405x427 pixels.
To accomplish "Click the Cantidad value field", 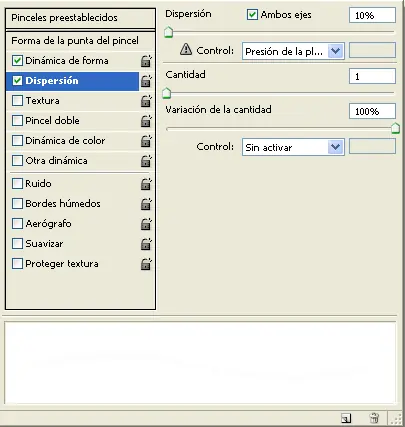I will tap(372, 76).
